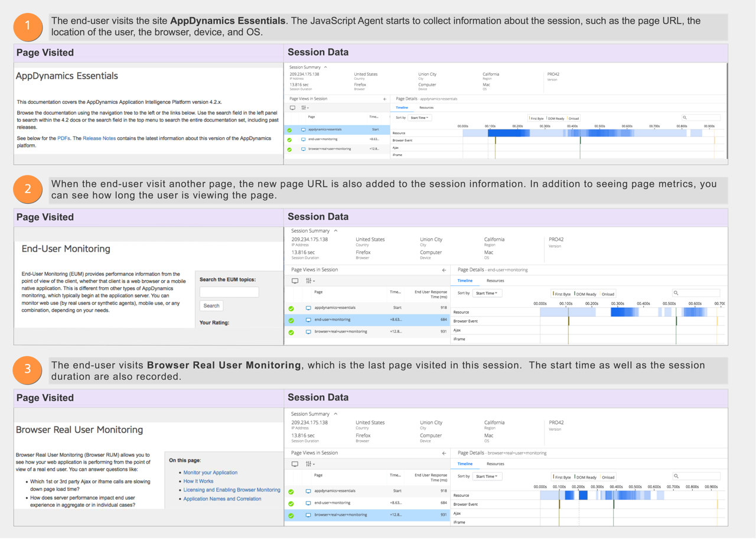The width and height of the screenshot is (756, 540).
Task: Collapse Session Summary beside the End-User Monitoring page
Action: click(x=335, y=231)
